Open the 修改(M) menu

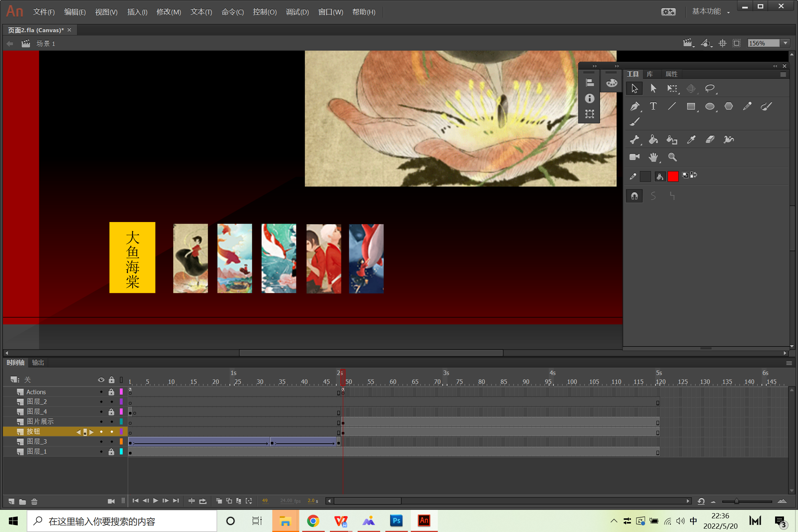tap(168, 12)
